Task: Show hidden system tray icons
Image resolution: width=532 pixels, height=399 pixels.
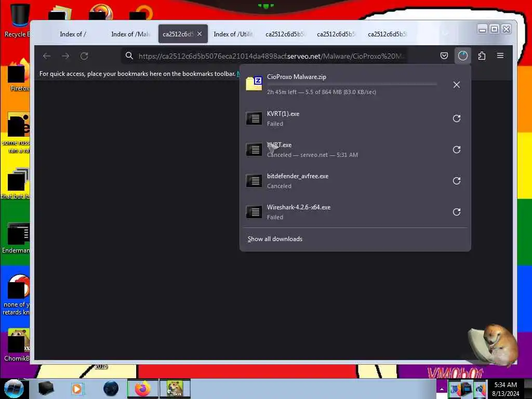Action: (442, 389)
